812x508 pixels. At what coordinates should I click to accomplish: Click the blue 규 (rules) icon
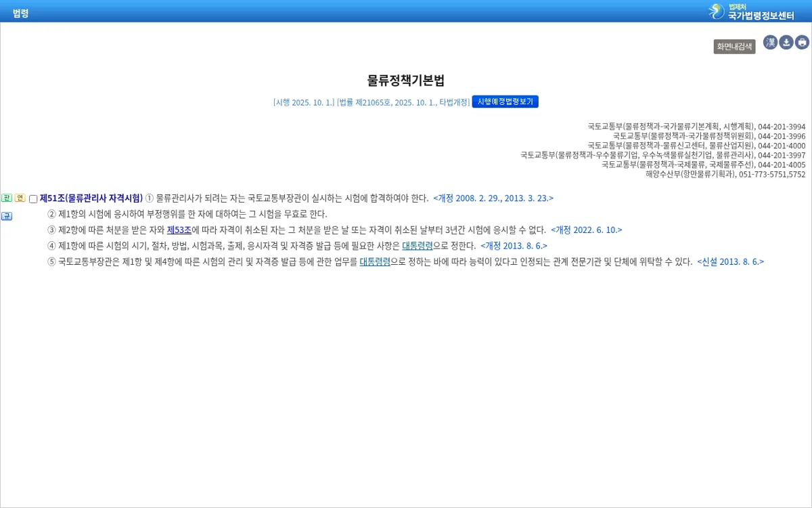click(7, 216)
